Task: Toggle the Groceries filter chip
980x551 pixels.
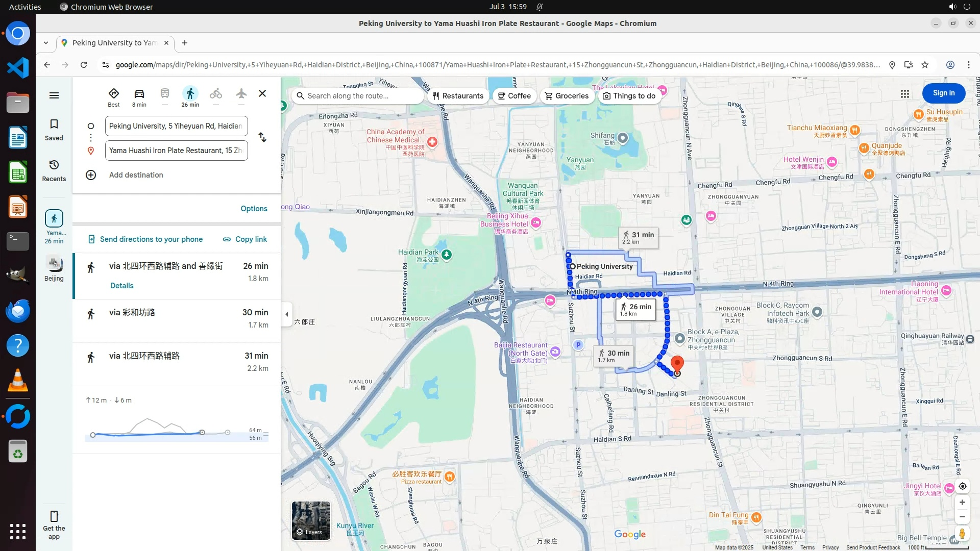Action: pyautogui.click(x=567, y=96)
